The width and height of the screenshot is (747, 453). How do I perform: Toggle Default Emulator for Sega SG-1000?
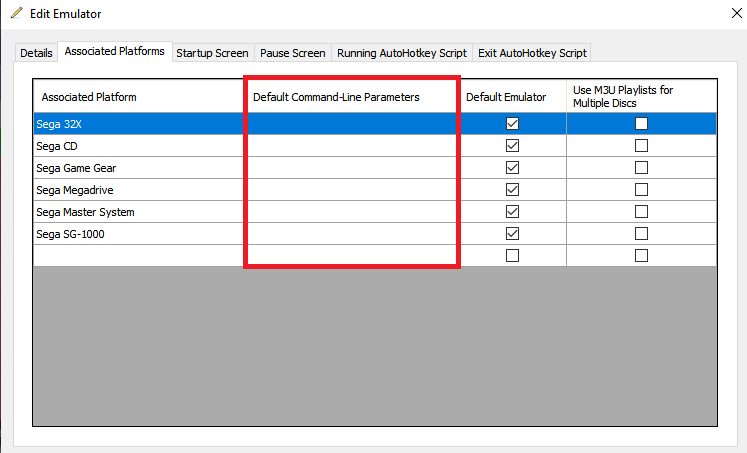512,233
